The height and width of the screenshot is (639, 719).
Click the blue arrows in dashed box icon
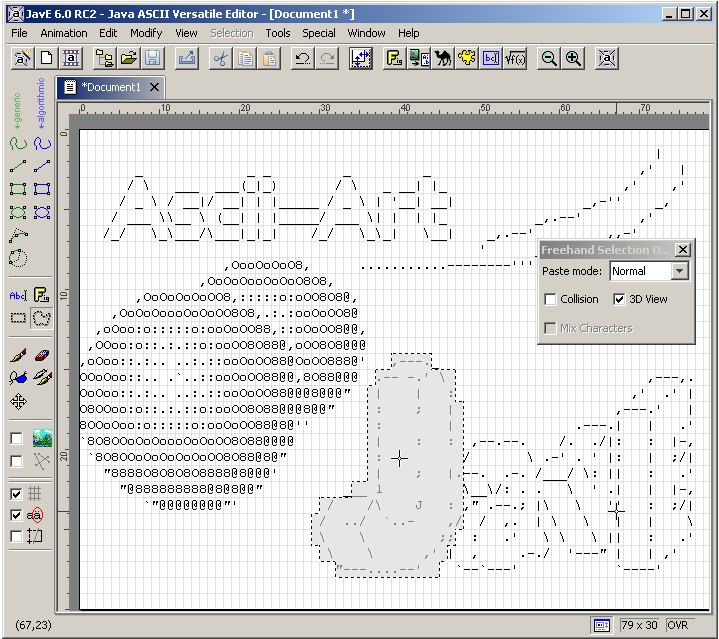click(x=361, y=58)
